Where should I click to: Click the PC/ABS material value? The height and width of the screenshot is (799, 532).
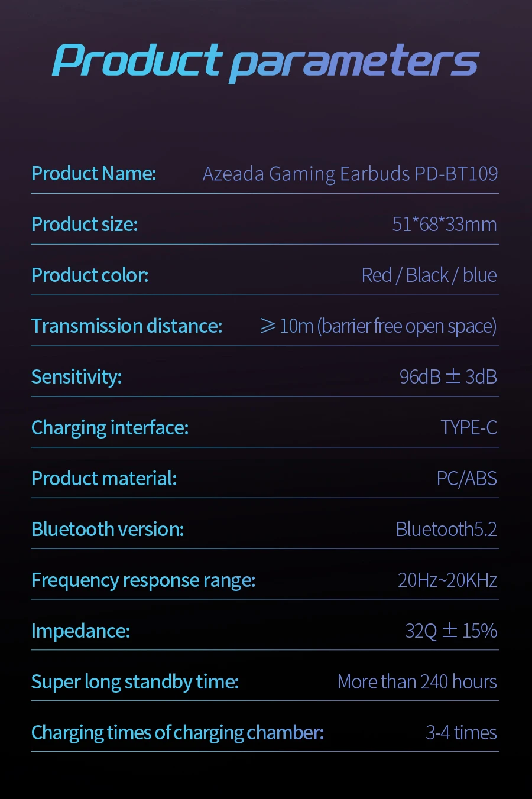tap(466, 479)
